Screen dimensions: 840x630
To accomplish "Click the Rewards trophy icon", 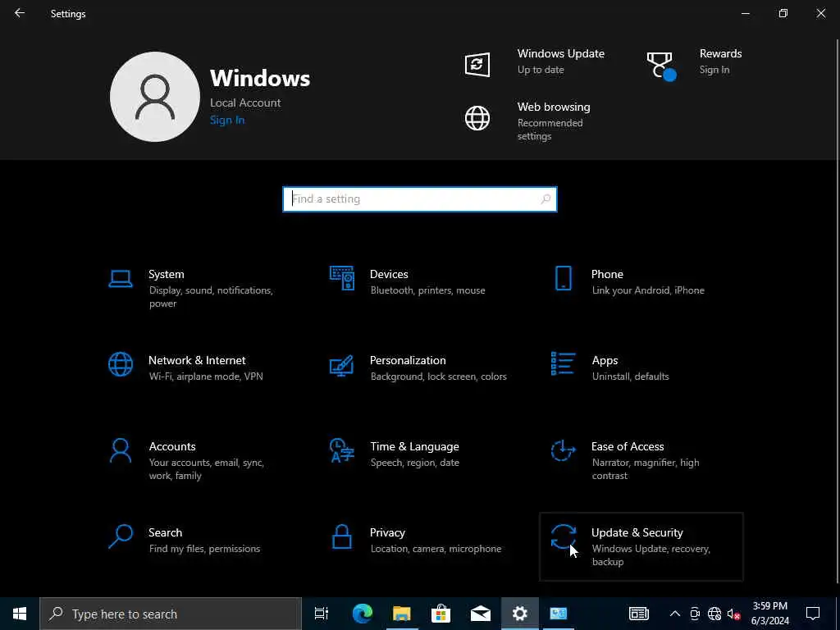I will (661, 66).
